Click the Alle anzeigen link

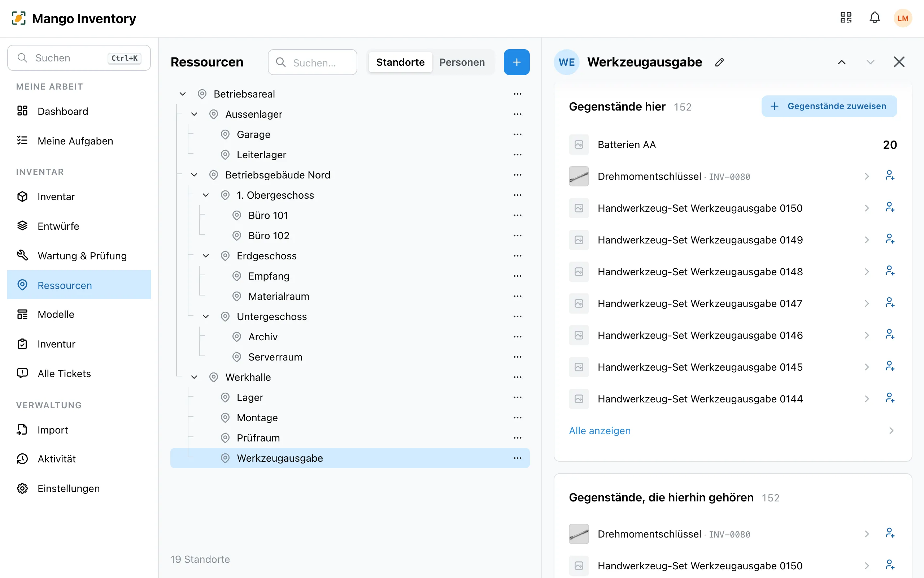point(600,431)
